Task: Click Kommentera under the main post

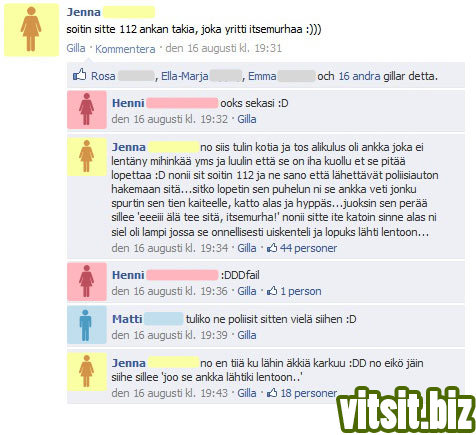Action: (125, 49)
